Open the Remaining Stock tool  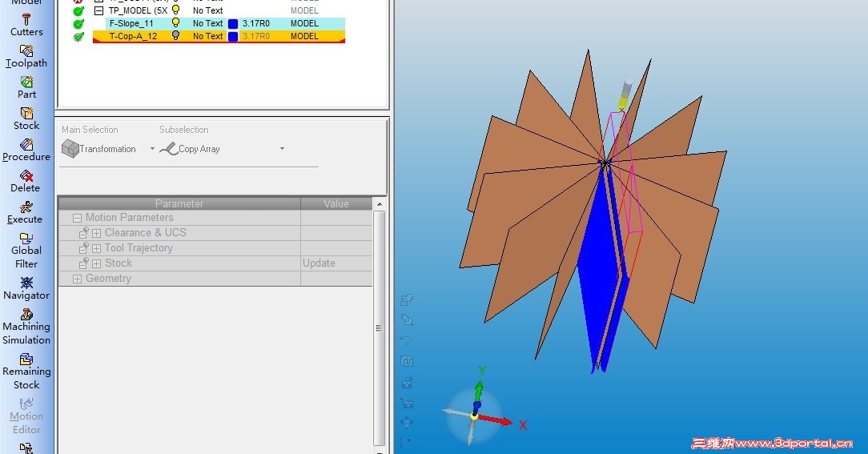(26, 371)
